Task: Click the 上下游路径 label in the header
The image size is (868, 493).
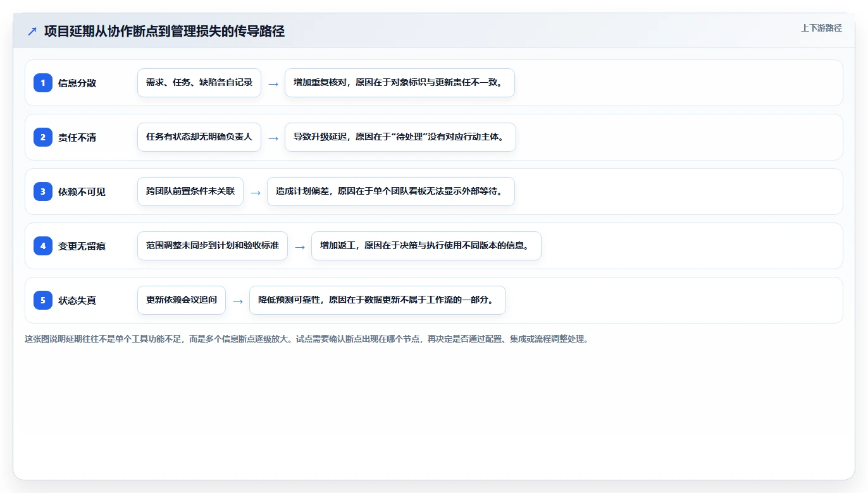Action: click(821, 28)
